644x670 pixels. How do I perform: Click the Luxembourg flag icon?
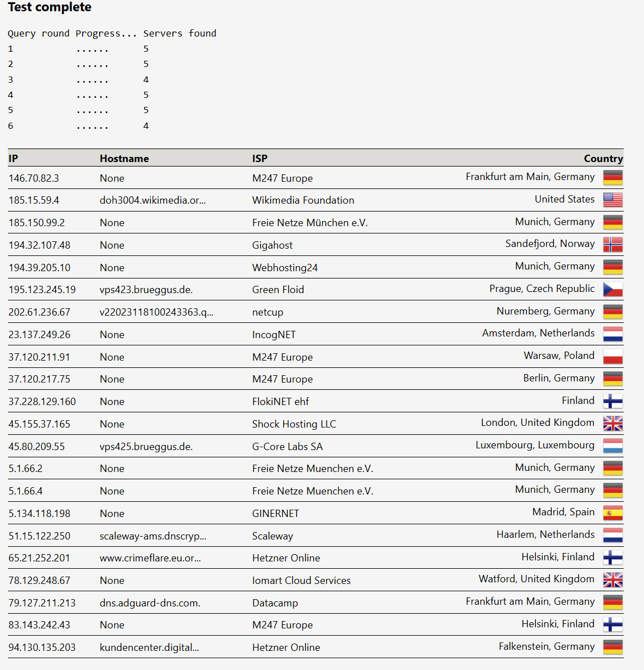pyautogui.click(x=612, y=446)
